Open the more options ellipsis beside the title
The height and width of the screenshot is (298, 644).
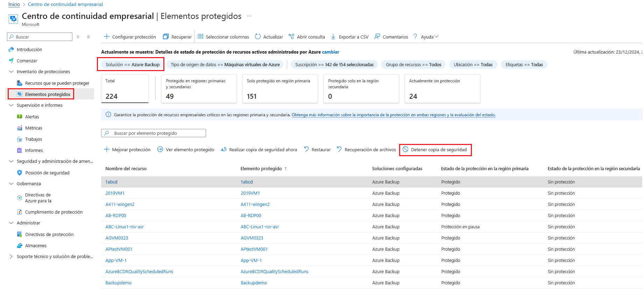[x=249, y=16]
